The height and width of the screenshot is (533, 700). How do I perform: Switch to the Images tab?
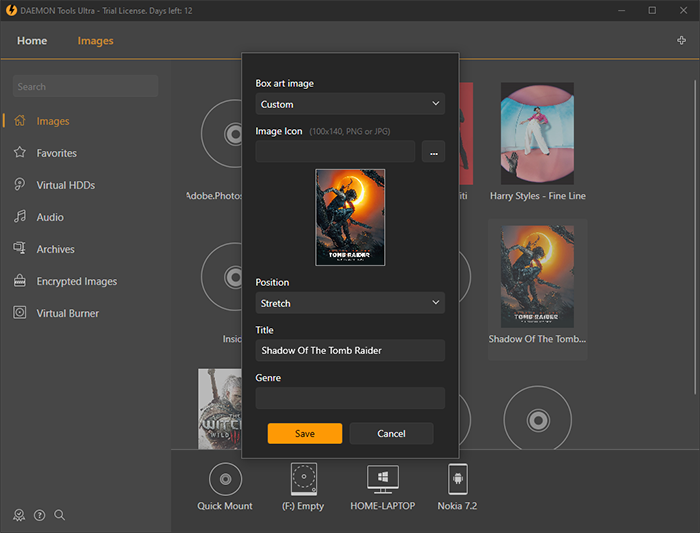point(95,41)
